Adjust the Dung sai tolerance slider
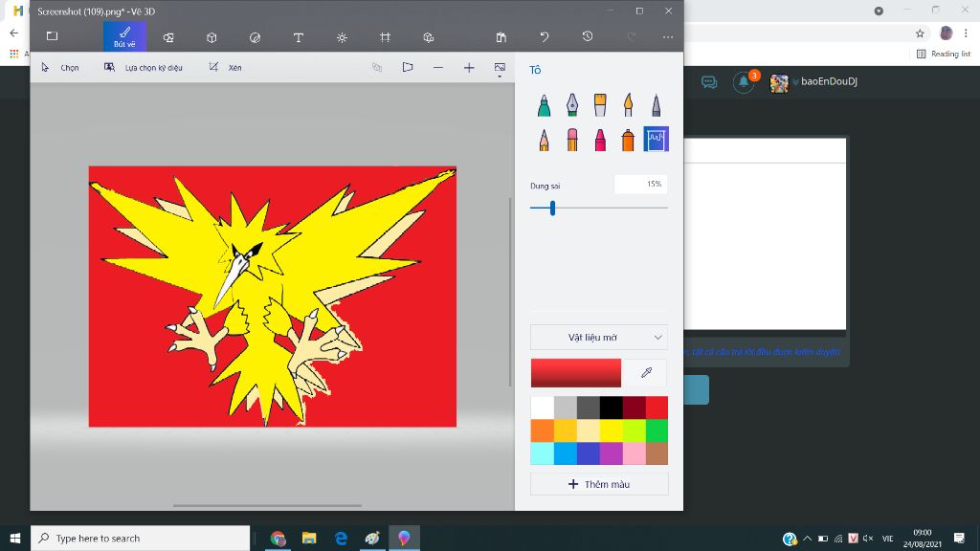 [552, 208]
